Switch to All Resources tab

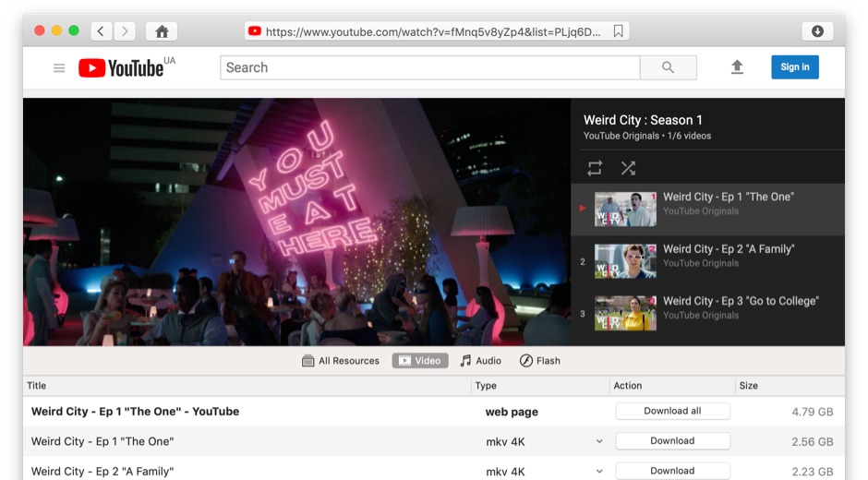coord(341,361)
